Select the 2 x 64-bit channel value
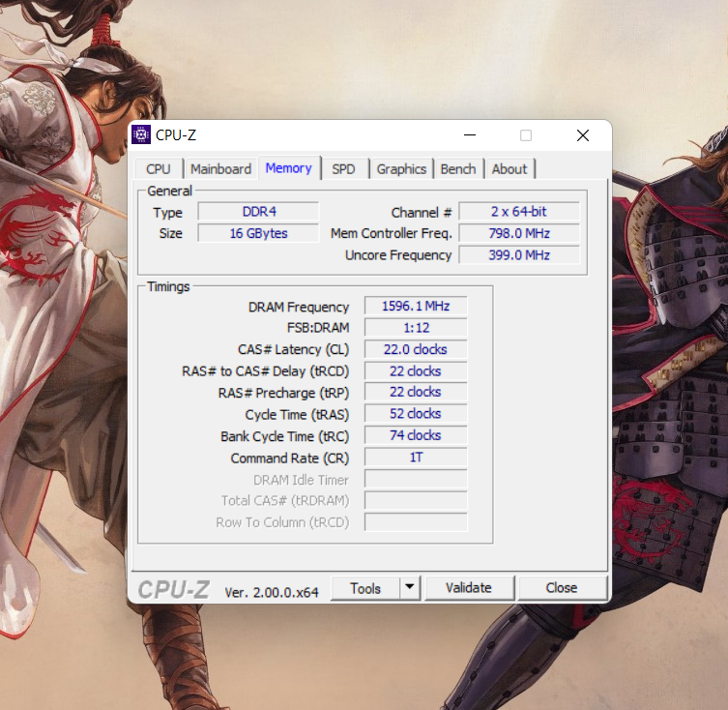 pos(519,212)
